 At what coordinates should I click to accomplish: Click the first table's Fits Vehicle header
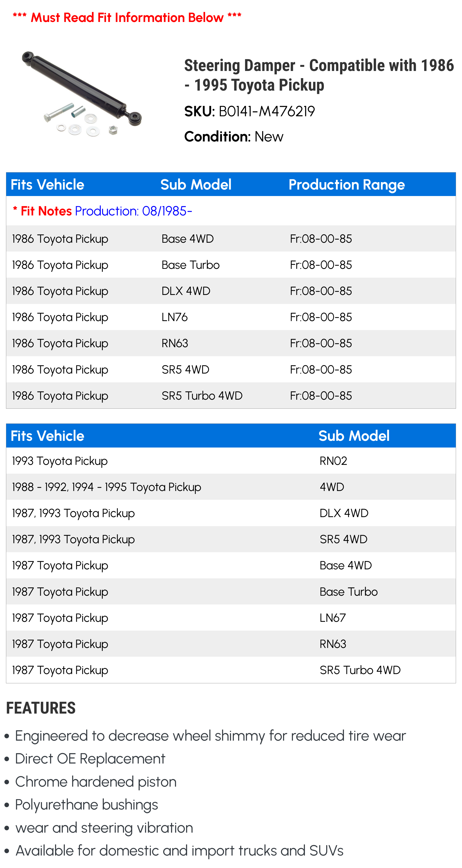48,185
